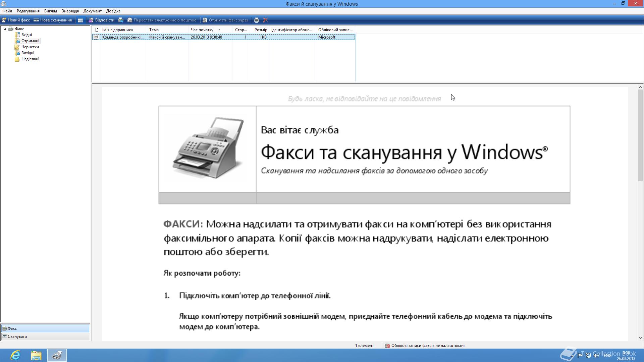Sort by Ім'я відправника column
Viewport: 644px width, 362px height.
coord(123,30)
